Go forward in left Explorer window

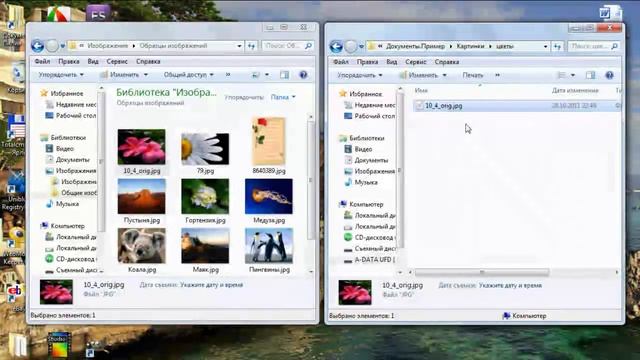pos(52,46)
